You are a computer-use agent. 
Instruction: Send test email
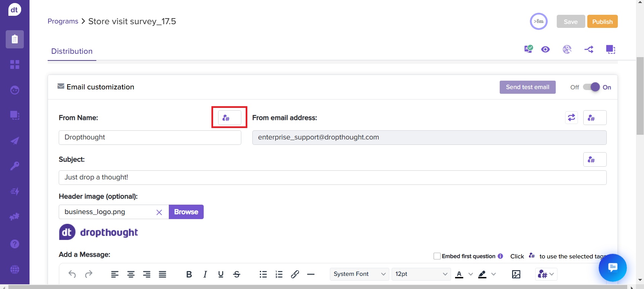click(528, 87)
